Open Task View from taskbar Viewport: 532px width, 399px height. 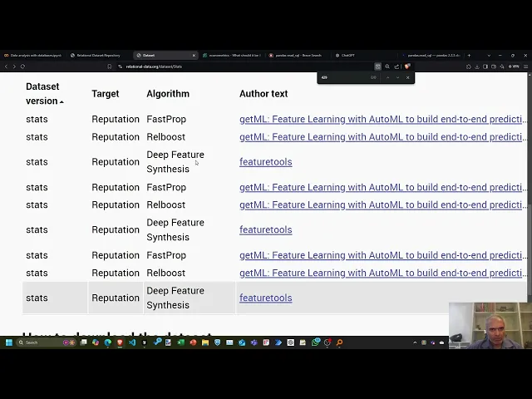pyautogui.click(x=83, y=342)
